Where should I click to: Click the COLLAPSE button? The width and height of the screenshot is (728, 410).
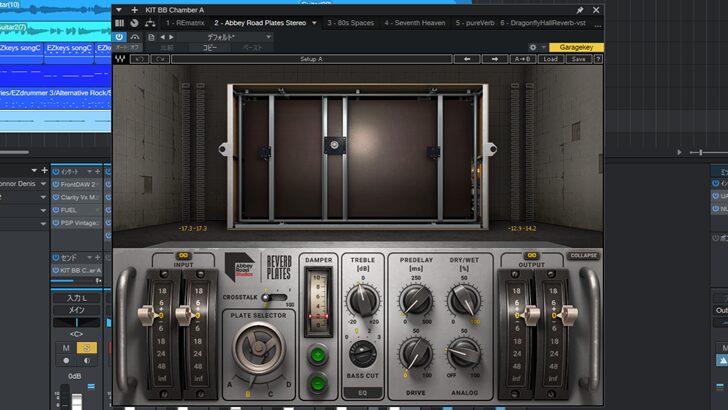pyautogui.click(x=584, y=256)
